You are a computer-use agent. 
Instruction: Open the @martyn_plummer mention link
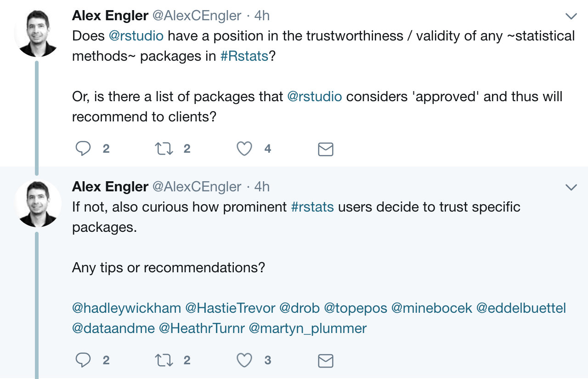(x=308, y=328)
